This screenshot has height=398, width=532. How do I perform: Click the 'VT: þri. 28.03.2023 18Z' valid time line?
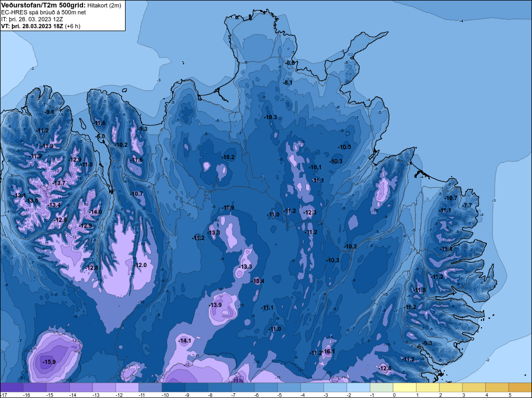[32, 26]
